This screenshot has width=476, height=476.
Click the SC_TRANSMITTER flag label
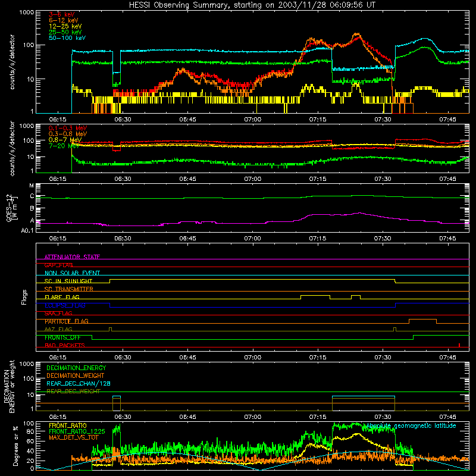(69, 289)
